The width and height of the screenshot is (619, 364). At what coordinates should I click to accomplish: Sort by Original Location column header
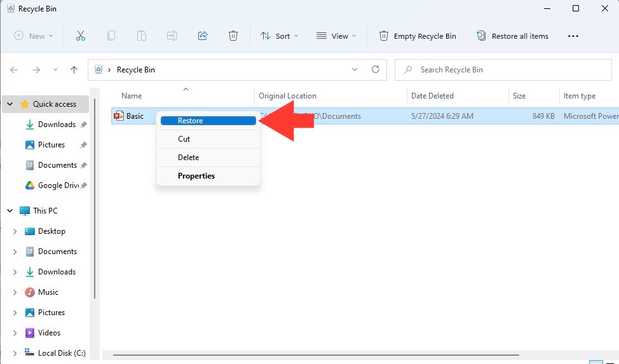tap(287, 96)
